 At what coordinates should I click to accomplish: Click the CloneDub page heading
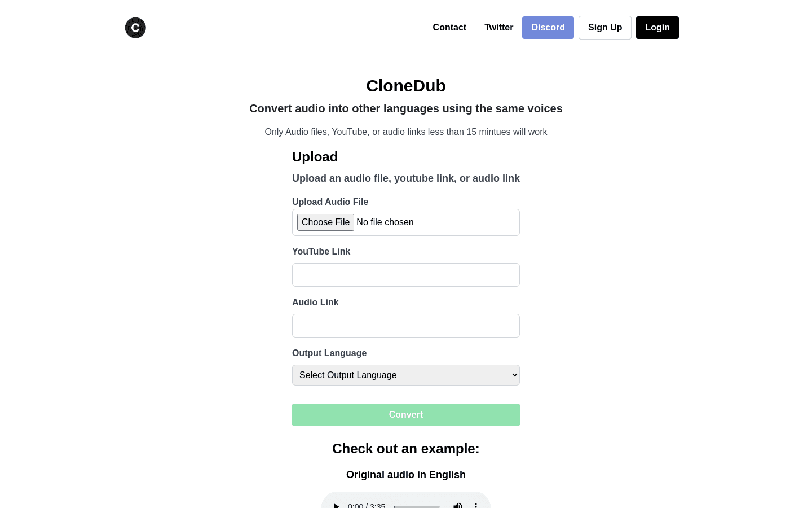pyautogui.click(x=406, y=86)
